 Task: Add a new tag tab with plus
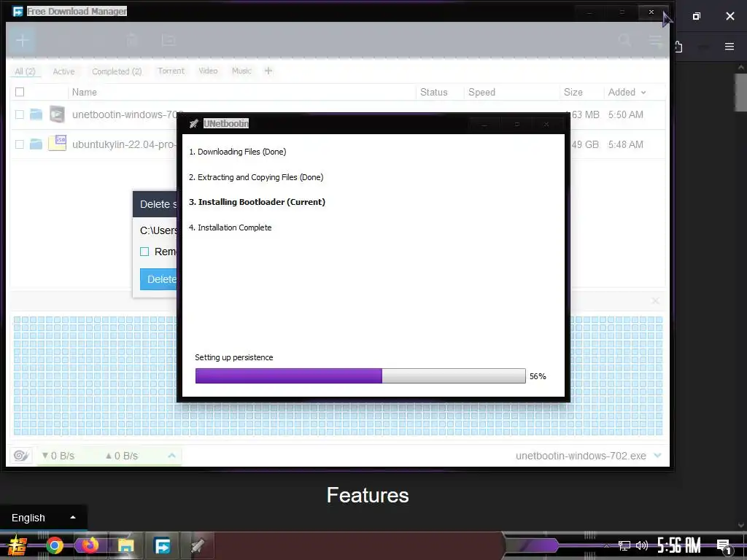(268, 71)
